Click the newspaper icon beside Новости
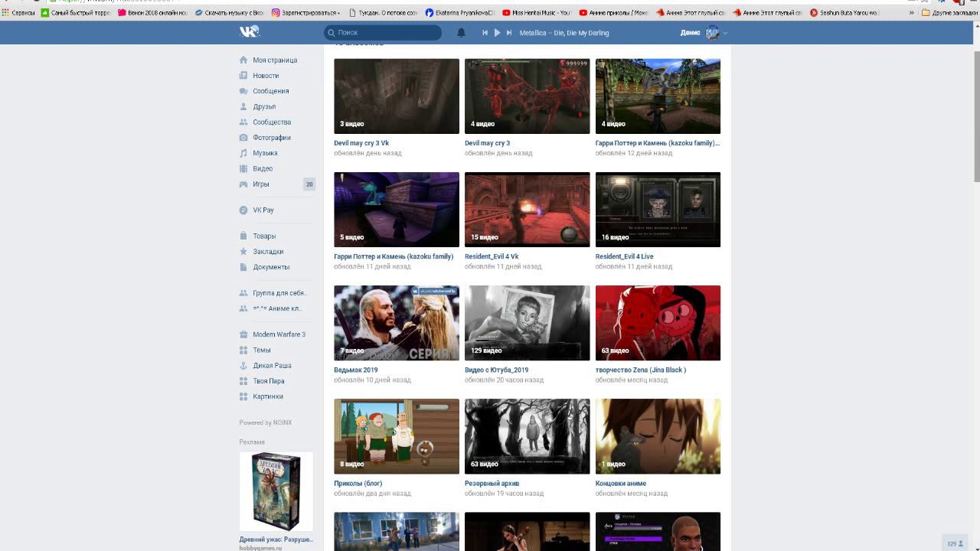 click(x=243, y=76)
